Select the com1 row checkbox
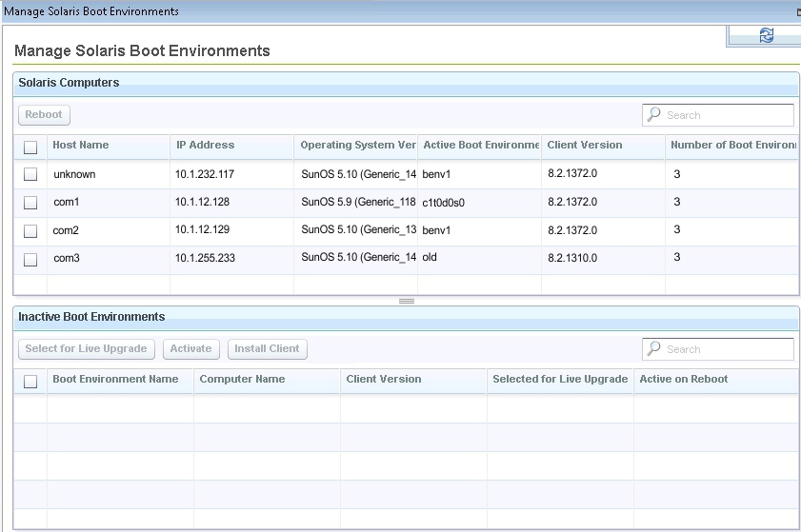 pyautogui.click(x=30, y=203)
